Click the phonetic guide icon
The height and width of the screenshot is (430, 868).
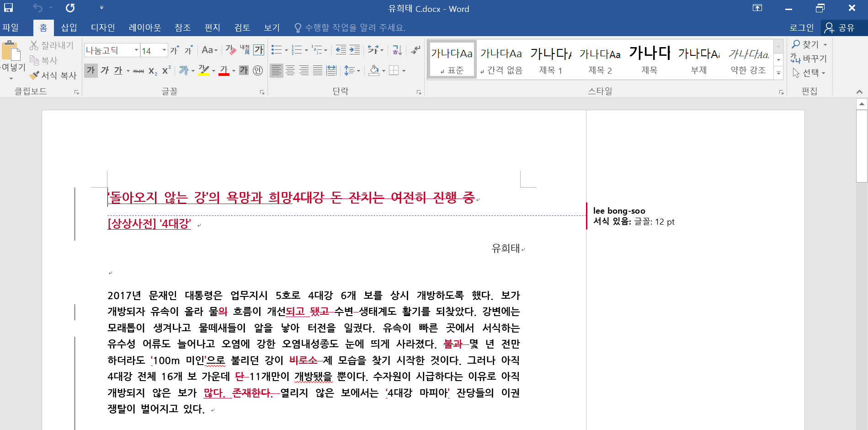tap(245, 50)
